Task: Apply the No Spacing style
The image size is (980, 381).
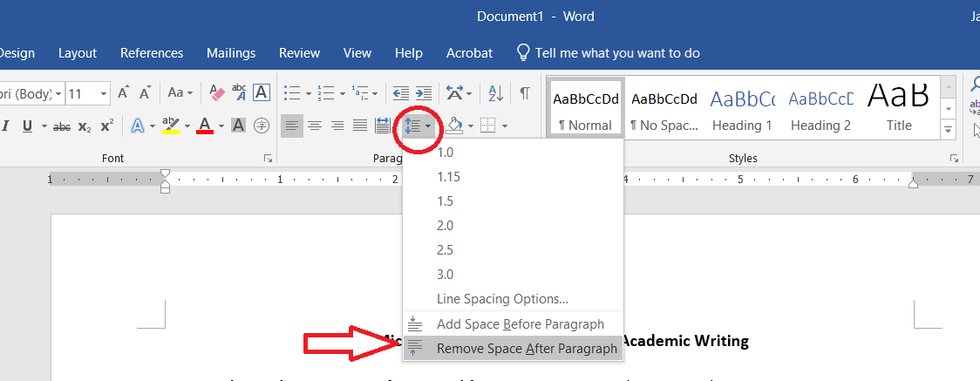Action: click(664, 107)
